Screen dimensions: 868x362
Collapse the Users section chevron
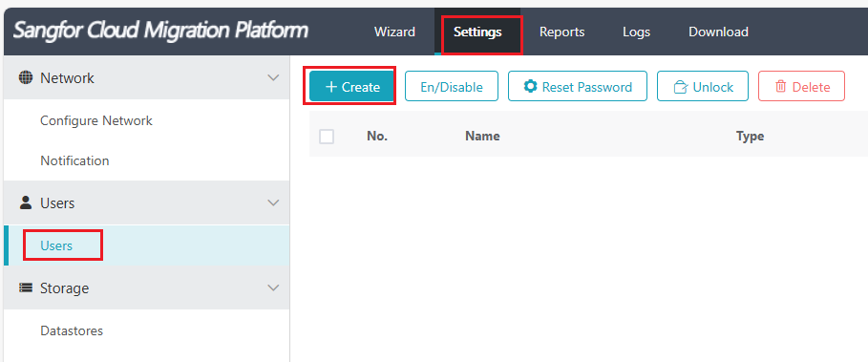pyautogui.click(x=273, y=202)
